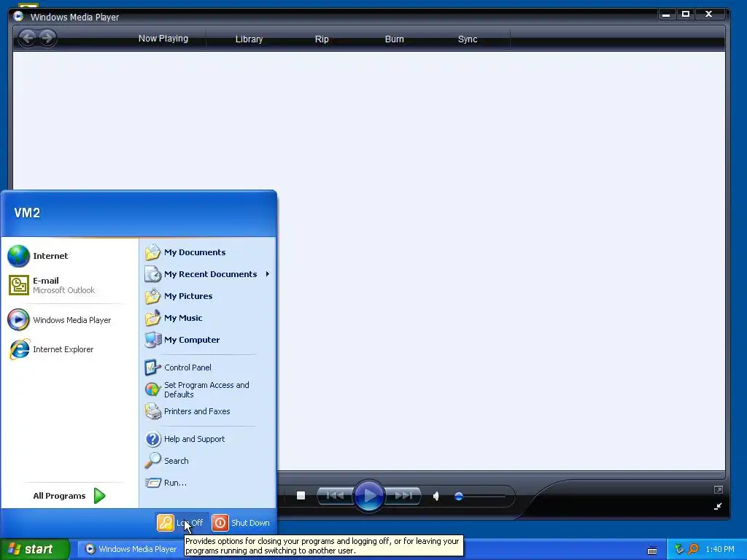Switch to full screen view icon
The height and width of the screenshot is (560, 747).
pyautogui.click(x=719, y=489)
